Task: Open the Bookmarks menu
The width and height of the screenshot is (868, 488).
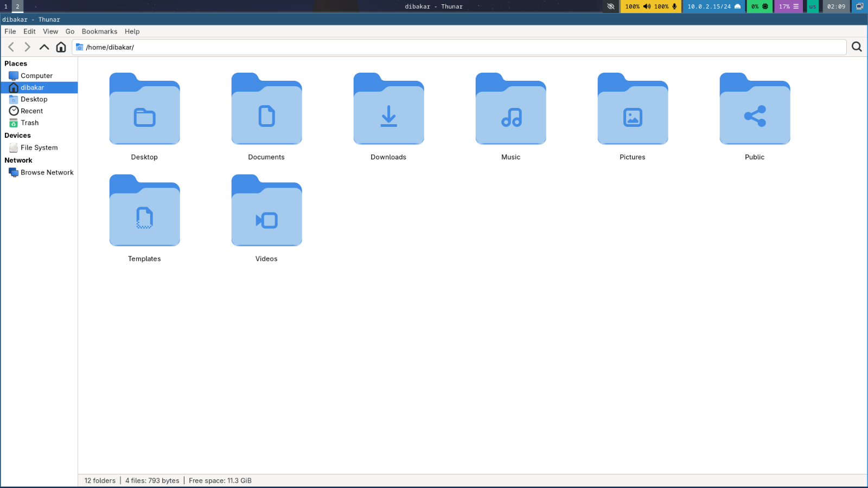Action: pyautogui.click(x=99, y=31)
